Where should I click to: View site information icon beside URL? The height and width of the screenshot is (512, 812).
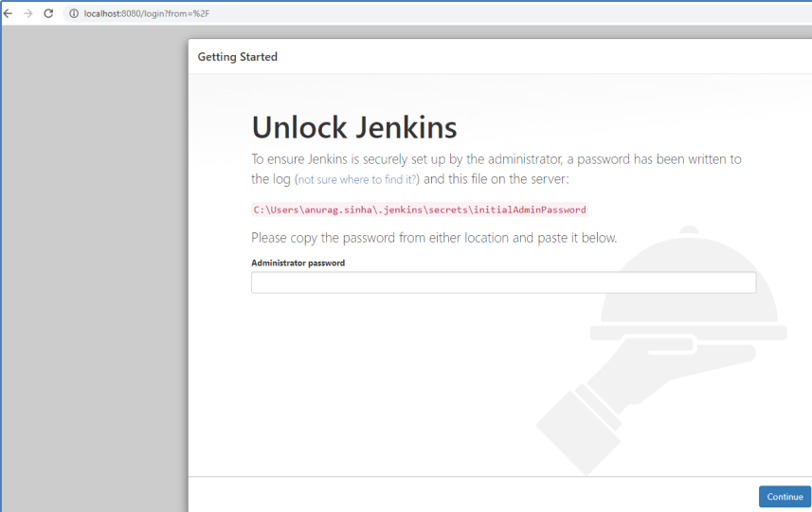tap(73, 13)
